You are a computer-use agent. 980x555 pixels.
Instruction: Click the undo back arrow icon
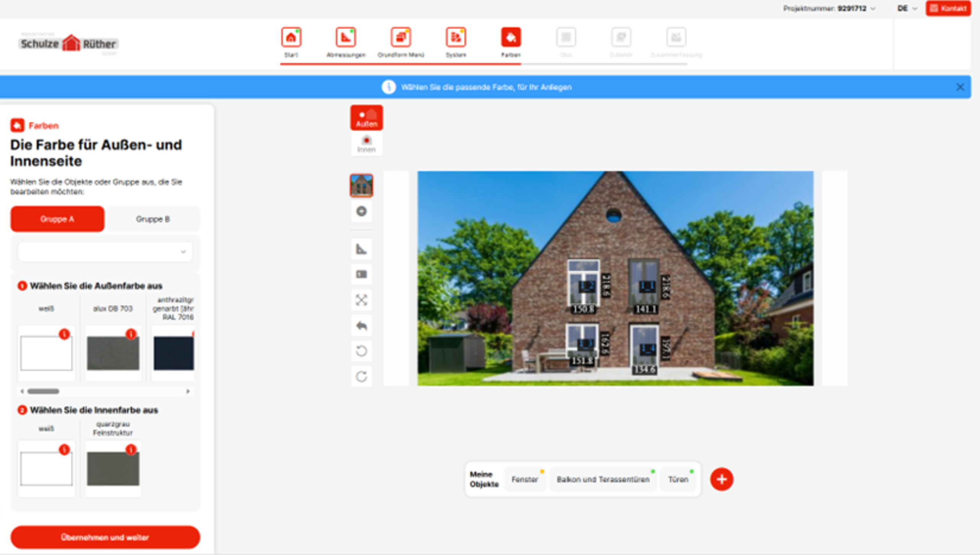pyautogui.click(x=361, y=326)
